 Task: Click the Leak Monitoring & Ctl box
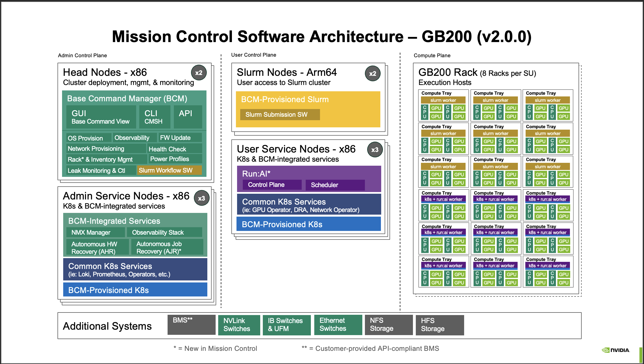pos(101,171)
